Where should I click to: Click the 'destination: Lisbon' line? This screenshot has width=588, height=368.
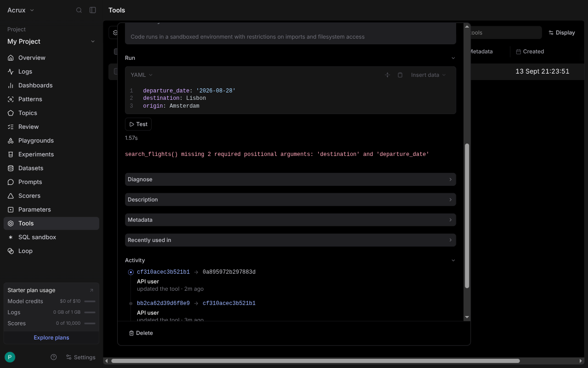coord(174,98)
